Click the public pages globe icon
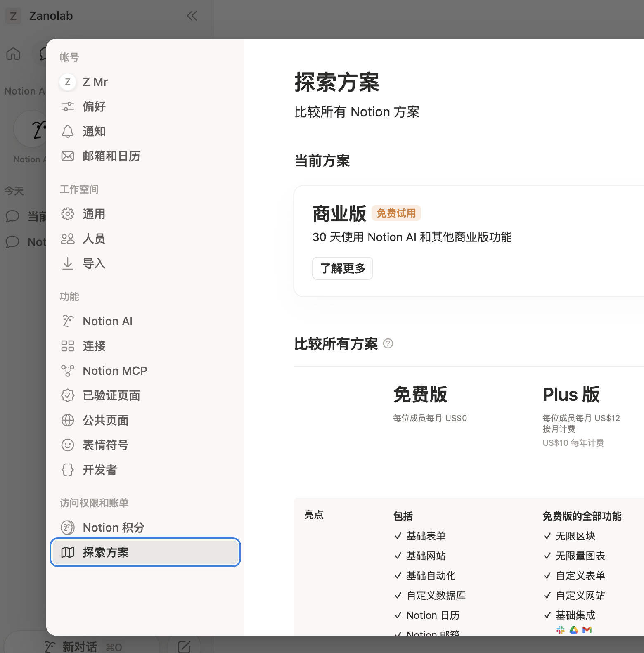Image resolution: width=644 pixels, height=653 pixels. (x=68, y=420)
